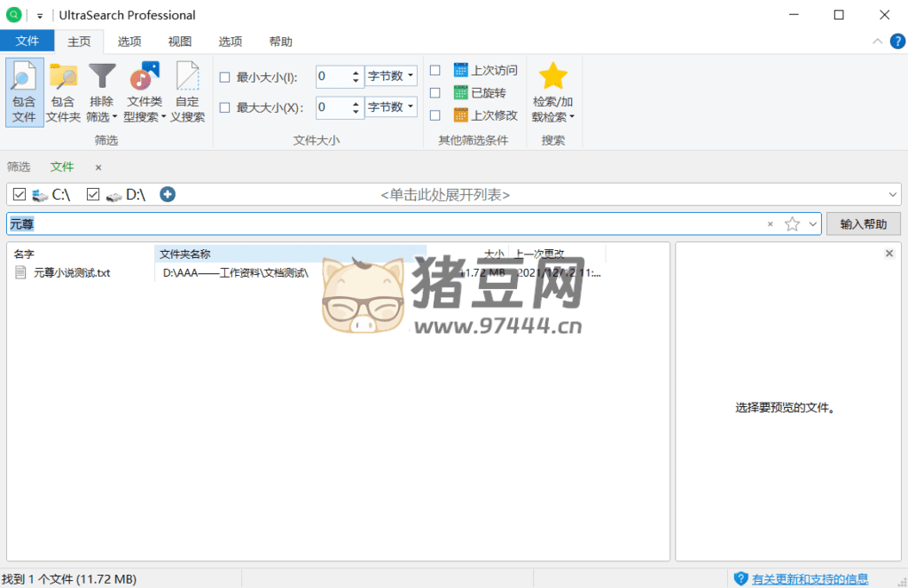Click the 上次修改 orange calendar icon
The width and height of the screenshot is (908, 588).
[x=460, y=115]
